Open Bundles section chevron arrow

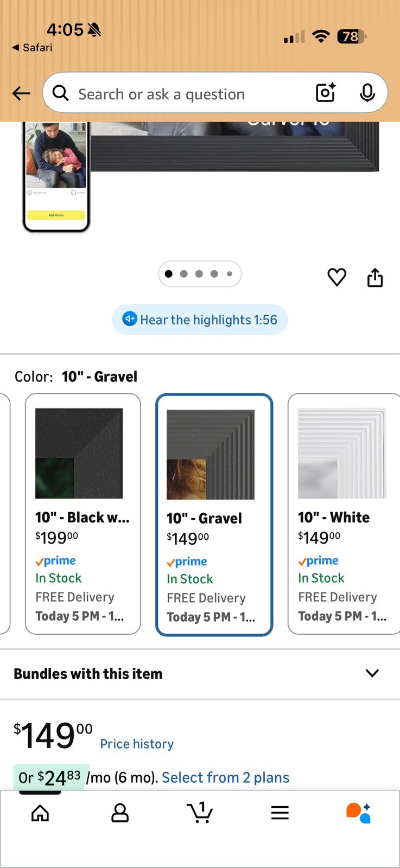click(372, 673)
